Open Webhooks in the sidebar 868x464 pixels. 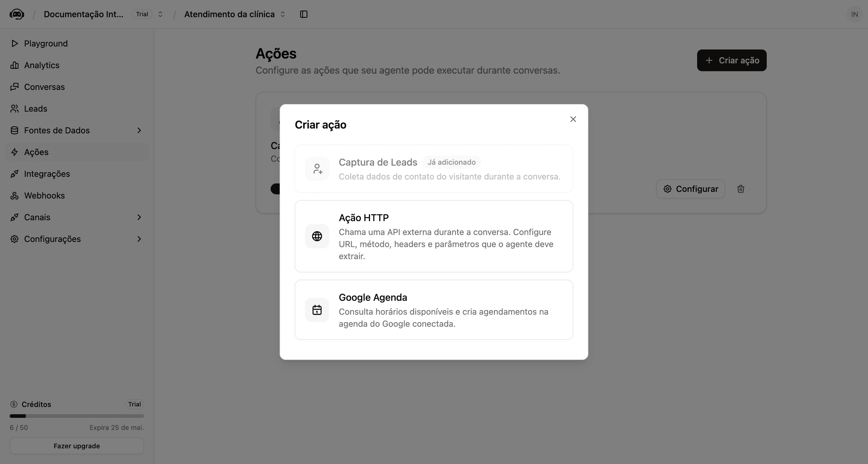click(77, 195)
